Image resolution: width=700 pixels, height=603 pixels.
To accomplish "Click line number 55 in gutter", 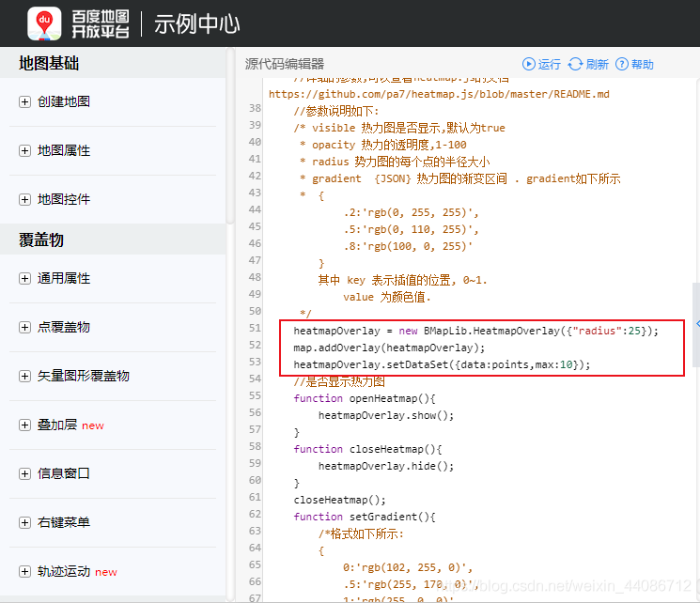I will (x=255, y=395).
